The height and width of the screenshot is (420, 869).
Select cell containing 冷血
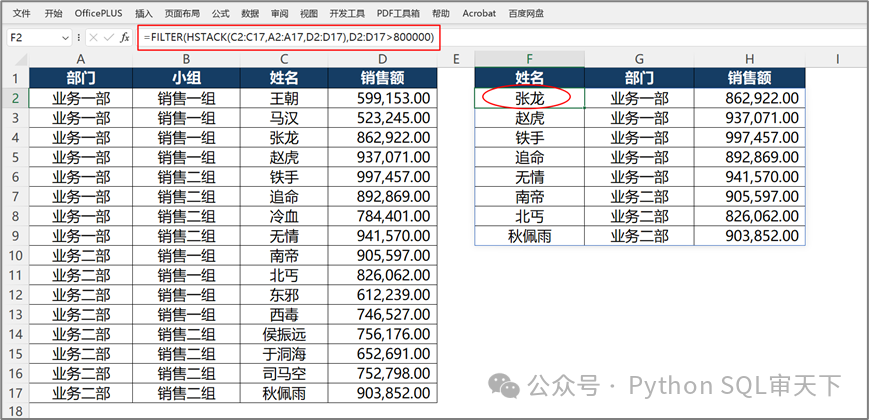pos(284,216)
